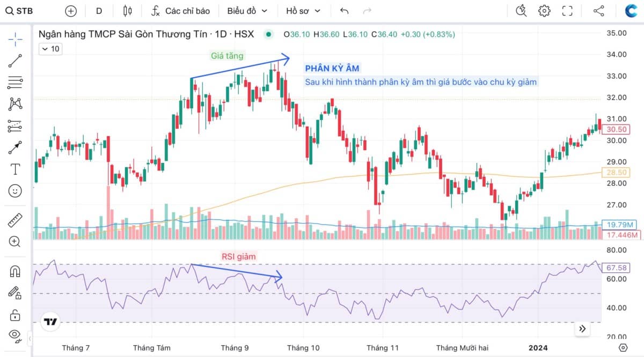Change the D timeframe interval
This screenshot has width=644, height=357.
click(99, 11)
